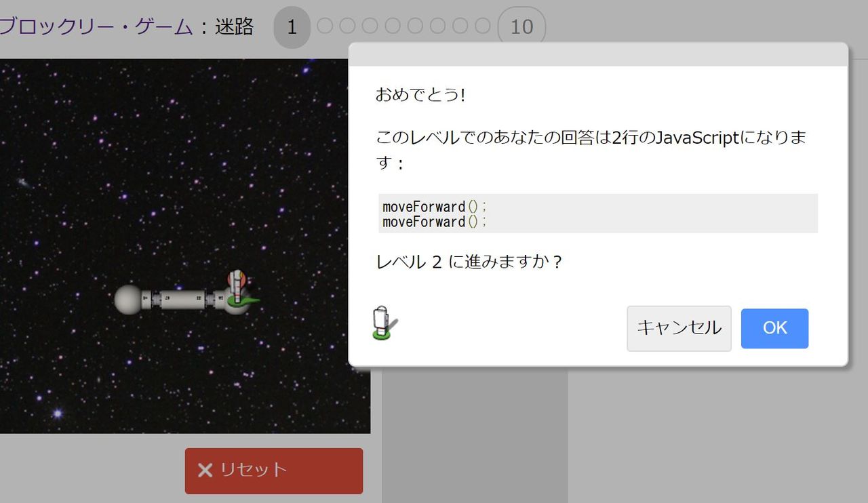Choose the level 7 small circle
The image size is (868, 503).
[437, 26]
